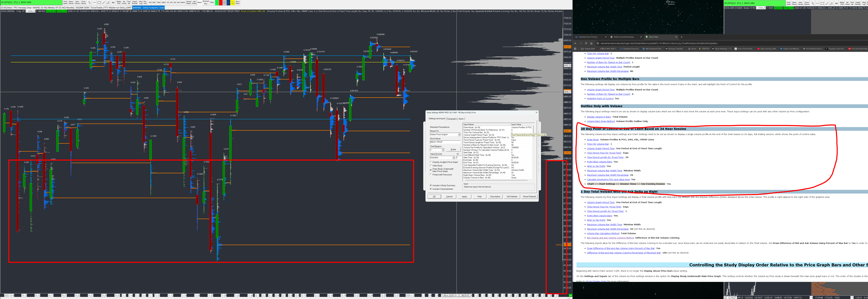Open Calculate Developing POC and Value Area link
Image resolution: width=868 pixels, height=299 pixels.
[x=608, y=179]
